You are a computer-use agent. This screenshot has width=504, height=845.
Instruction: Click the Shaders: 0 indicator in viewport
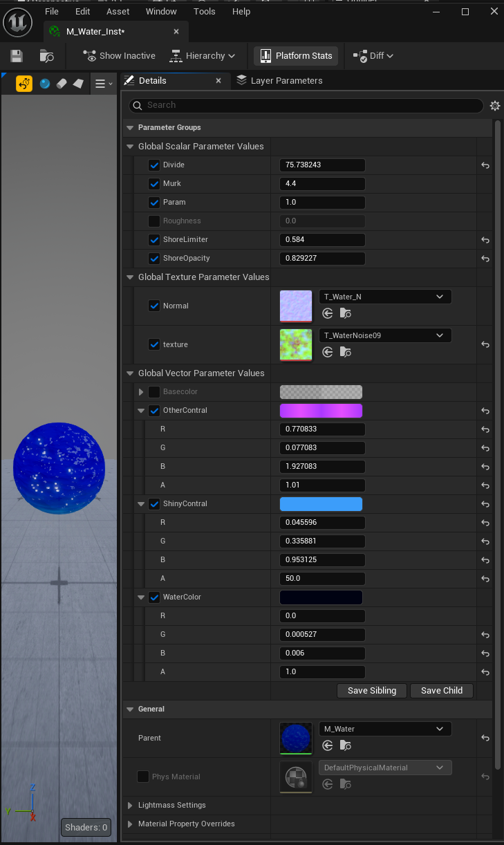point(86,827)
